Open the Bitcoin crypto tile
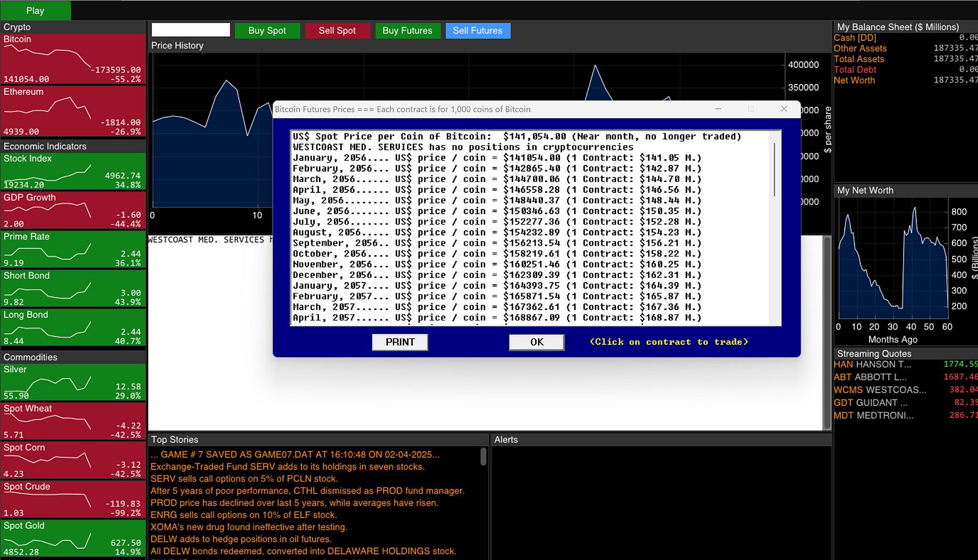Image resolution: width=978 pixels, height=560 pixels. click(73, 59)
